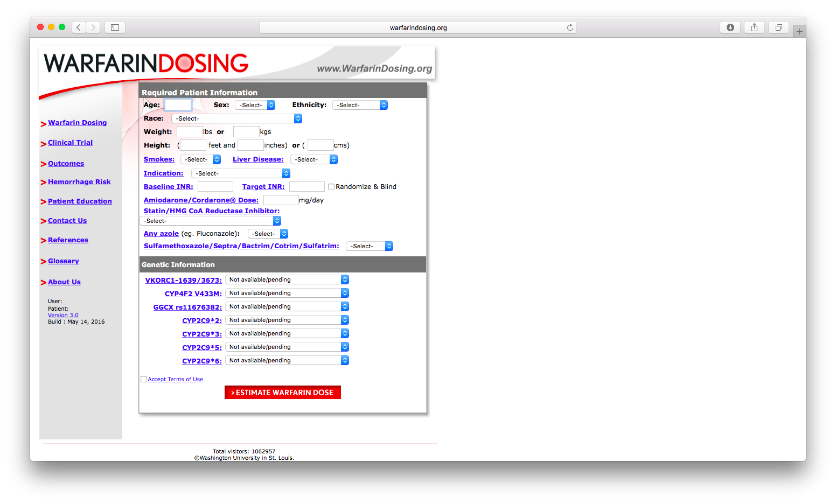Click the browser back arrow button
This screenshot has width=836, height=504.
(x=79, y=27)
